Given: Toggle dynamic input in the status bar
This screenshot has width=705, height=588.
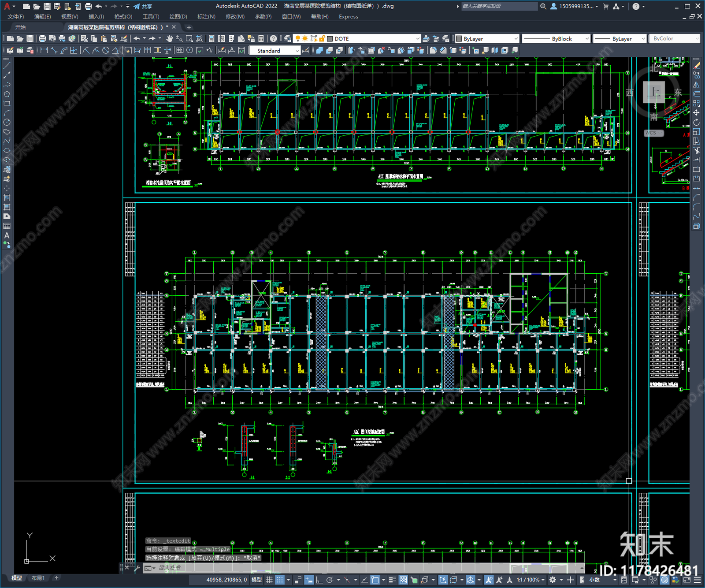Looking at the screenshot, I should (x=309, y=580).
